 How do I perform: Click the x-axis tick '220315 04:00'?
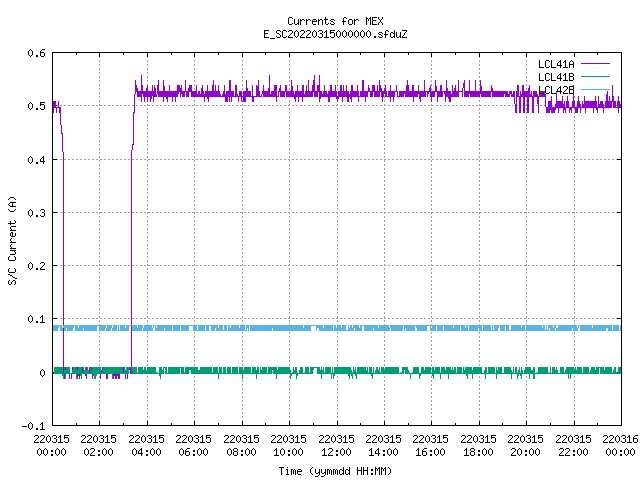[x=146, y=445]
